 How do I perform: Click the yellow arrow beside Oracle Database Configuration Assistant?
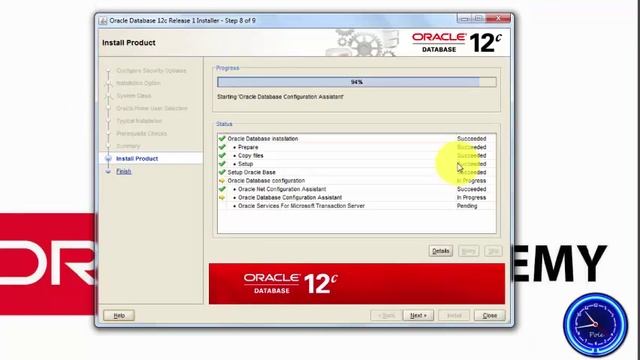222,198
